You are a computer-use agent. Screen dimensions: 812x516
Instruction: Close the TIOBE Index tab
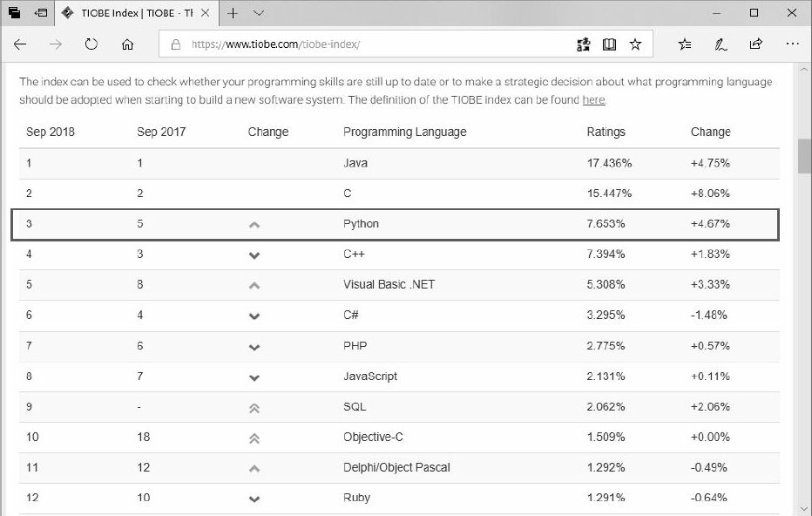click(205, 13)
